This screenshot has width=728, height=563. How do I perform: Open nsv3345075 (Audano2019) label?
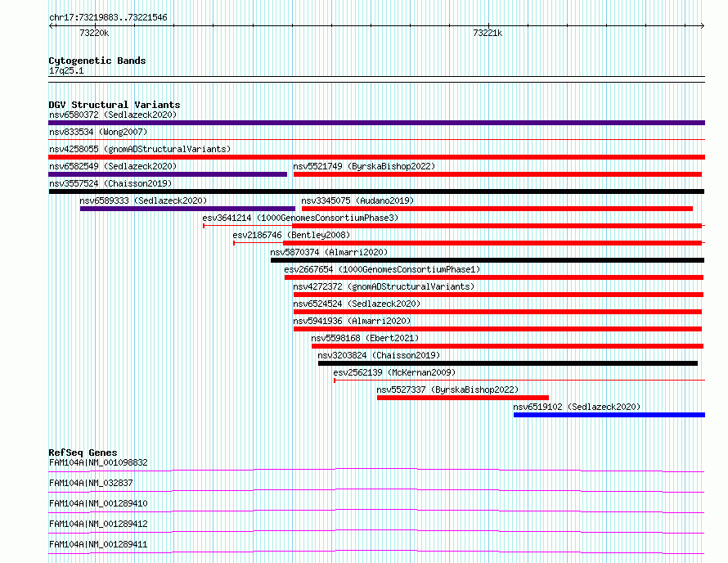point(357,200)
